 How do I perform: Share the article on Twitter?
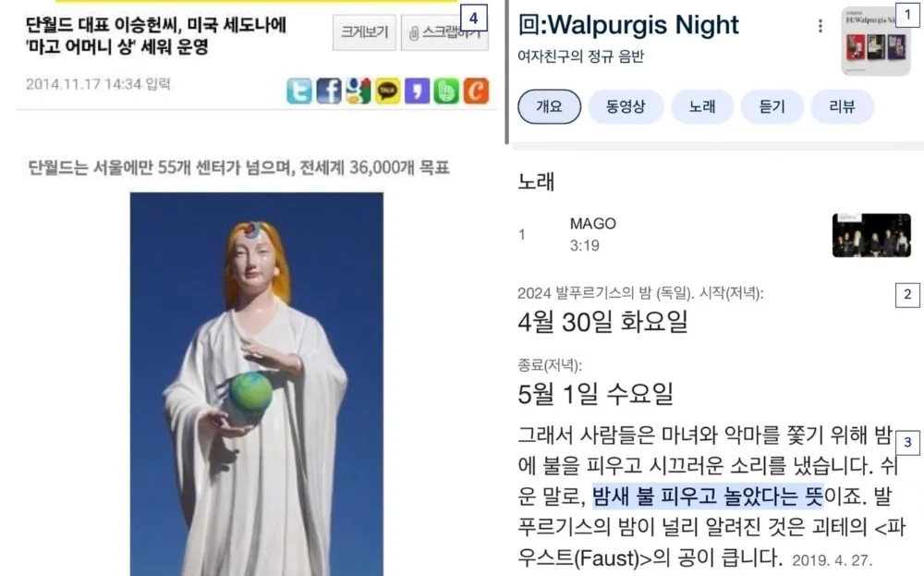(299, 92)
